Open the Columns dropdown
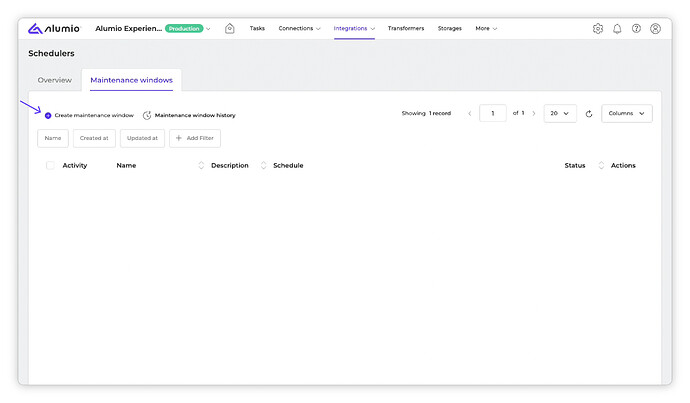This screenshot has width=690, height=403. pyautogui.click(x=627, y=114)
